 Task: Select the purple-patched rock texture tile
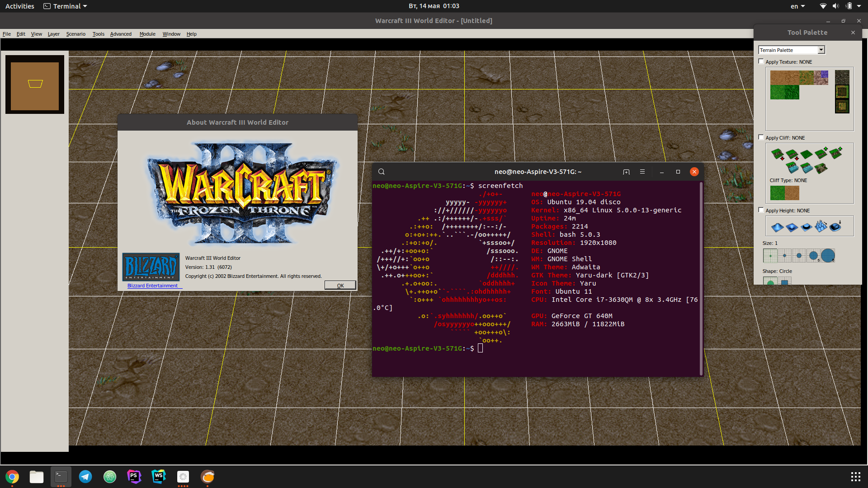[x=821, y=78]
